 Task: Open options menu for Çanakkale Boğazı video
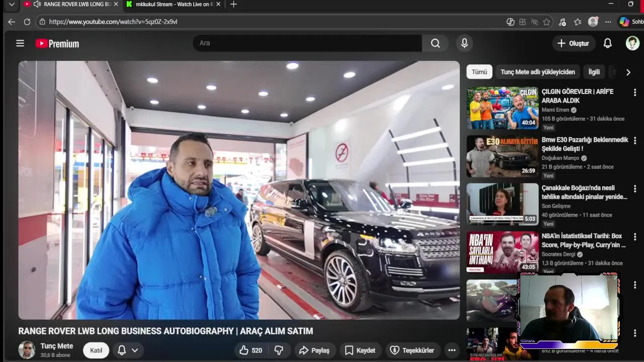click(635, 189)
